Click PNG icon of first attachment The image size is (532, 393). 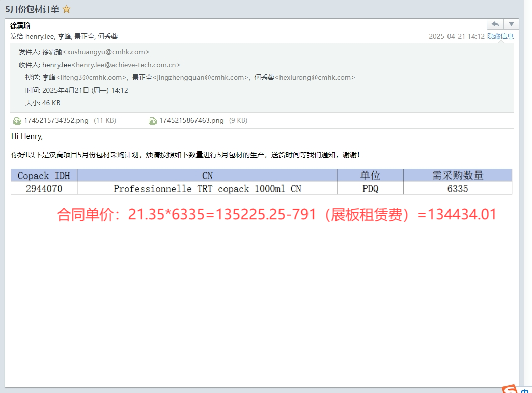17,121
